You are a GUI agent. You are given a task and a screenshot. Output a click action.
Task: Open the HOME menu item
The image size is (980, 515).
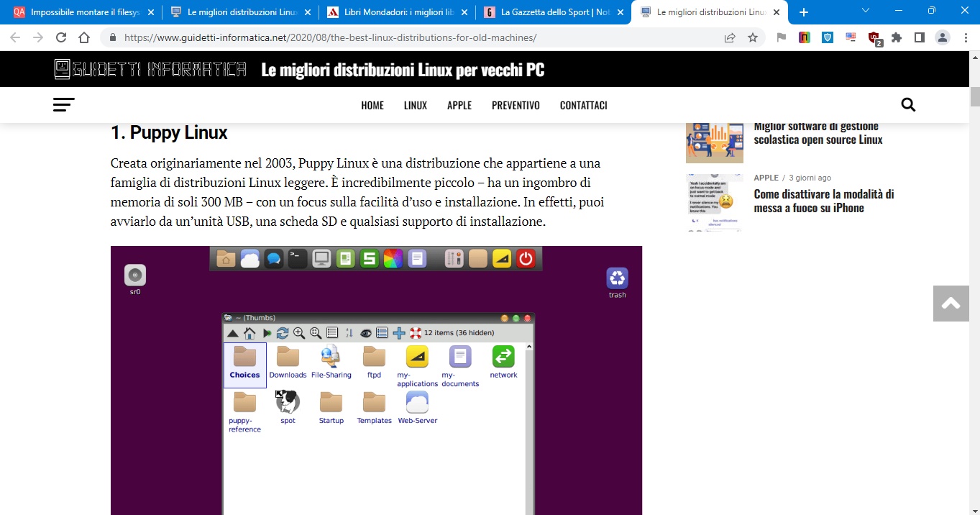[x=372, y=105]
